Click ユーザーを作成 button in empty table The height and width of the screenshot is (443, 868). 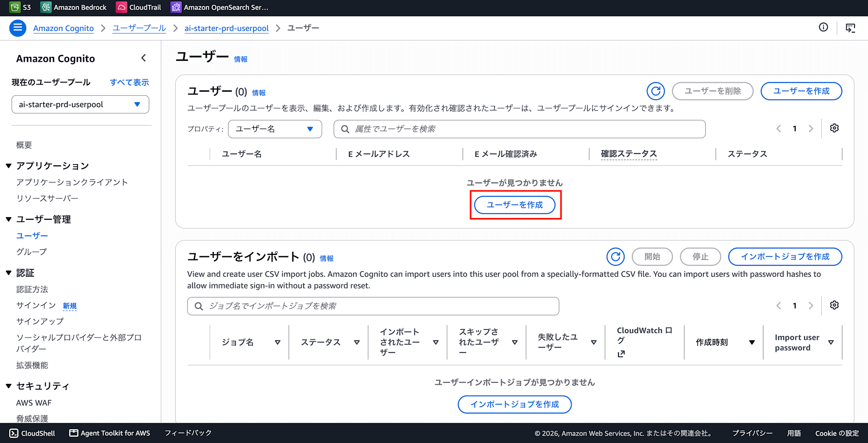[515, 205]
